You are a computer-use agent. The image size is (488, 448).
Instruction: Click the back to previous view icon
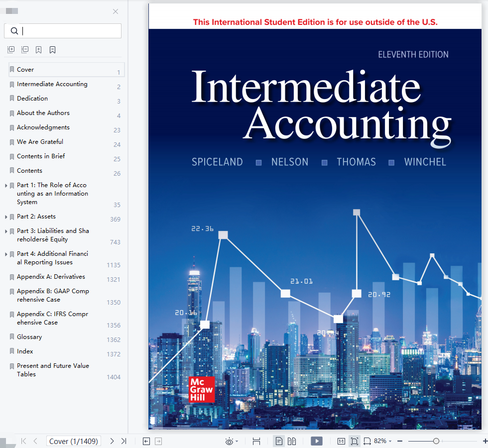point(146,441)
